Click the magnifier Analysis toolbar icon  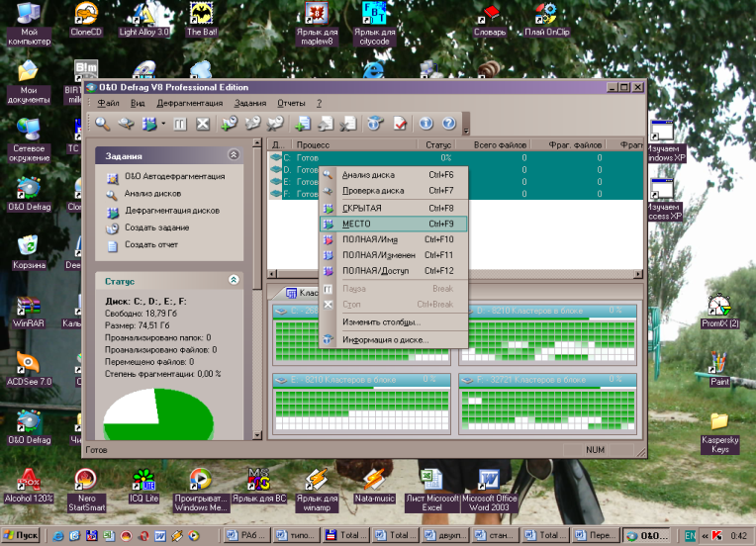pyautogui.click(x=102, y=124)
